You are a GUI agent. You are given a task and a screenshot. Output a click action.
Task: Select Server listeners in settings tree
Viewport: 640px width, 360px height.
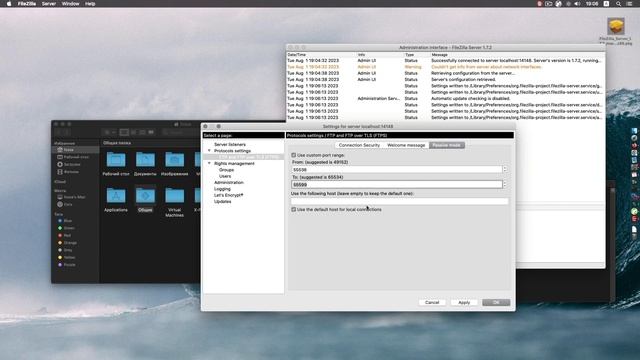[230, 144]
